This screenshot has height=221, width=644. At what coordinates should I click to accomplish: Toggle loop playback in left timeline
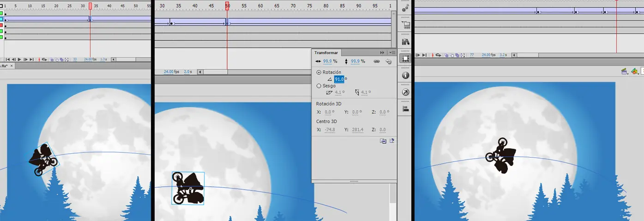44,60
